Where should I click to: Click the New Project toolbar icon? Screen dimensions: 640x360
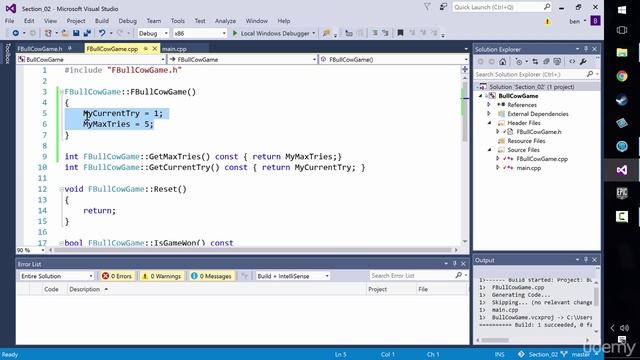(x=48, y=33)
